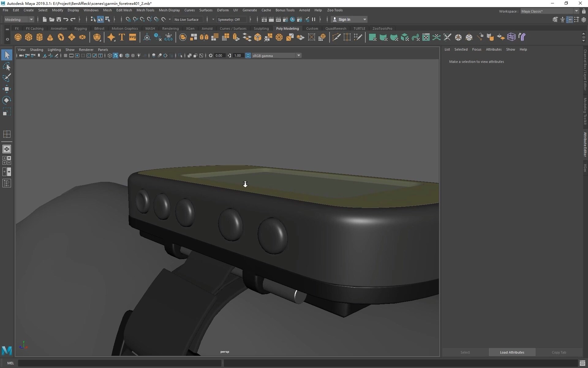Create an SVG object using the shelf icon

point(132,37)
